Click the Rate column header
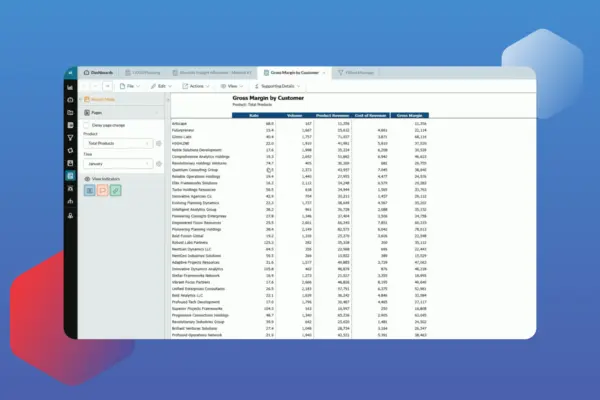 click(254, 115)
